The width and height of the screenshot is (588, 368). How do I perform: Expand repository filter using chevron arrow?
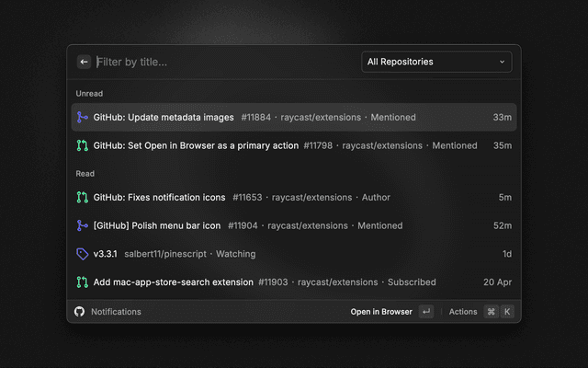(502, 62)
